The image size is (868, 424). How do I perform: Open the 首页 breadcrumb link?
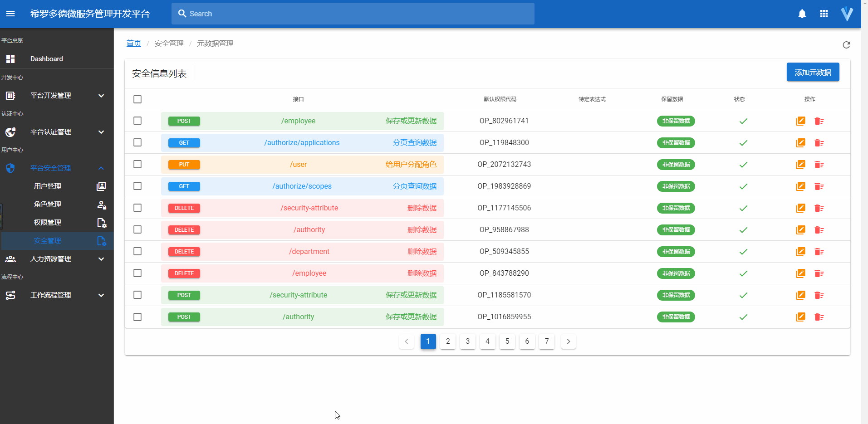click(x=133, y=43)
